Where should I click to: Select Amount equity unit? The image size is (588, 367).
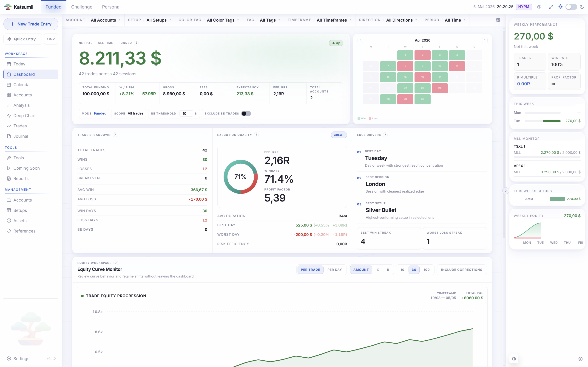click(361, 270)
